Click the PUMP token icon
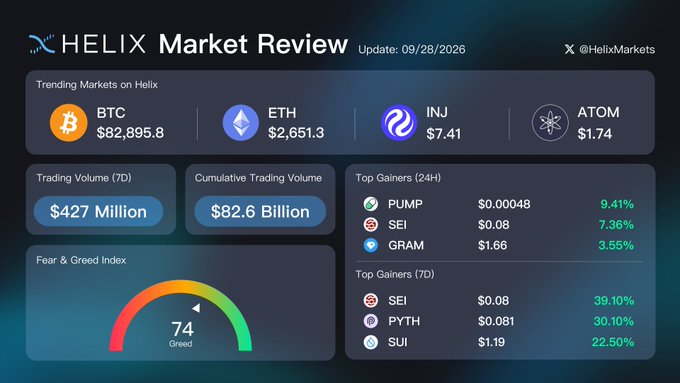 [x=371, y=204]
